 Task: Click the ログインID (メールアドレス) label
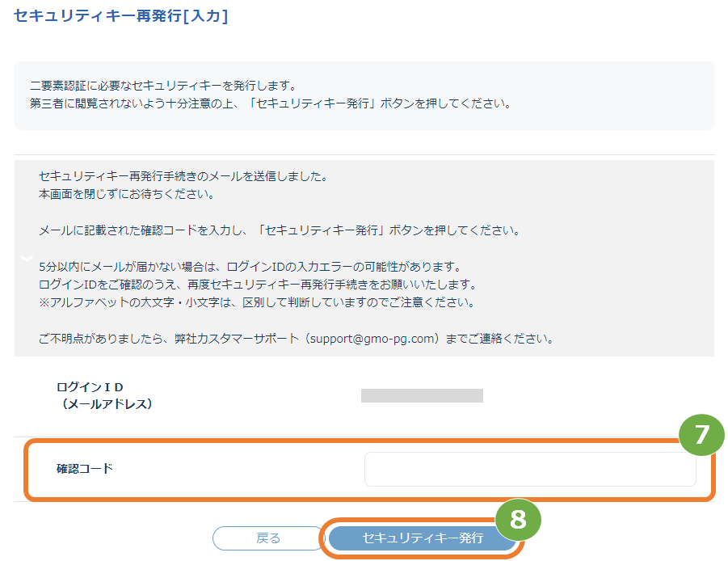click(x=104, y=395)
